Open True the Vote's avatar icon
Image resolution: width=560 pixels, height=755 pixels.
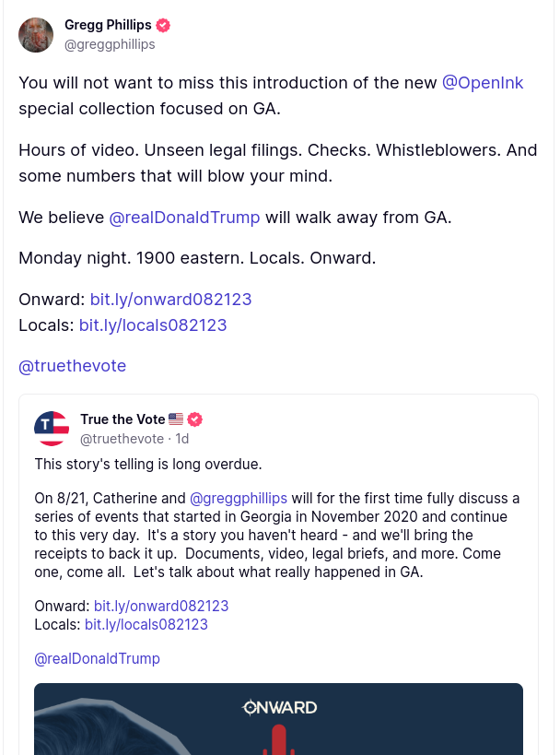(52, 429)
